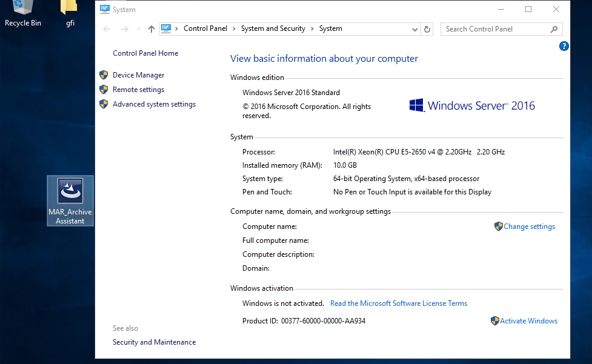Expand chevron after System and Security breadcrumb
The width and height of the screenshot is (592, 364).
[312, 29]
